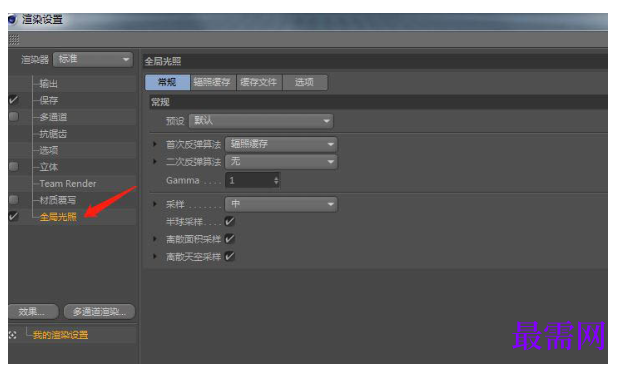This screenshot has height=367, width=624.
Task: Click the grip handle icon below title bar
Action: pos(14,39)
